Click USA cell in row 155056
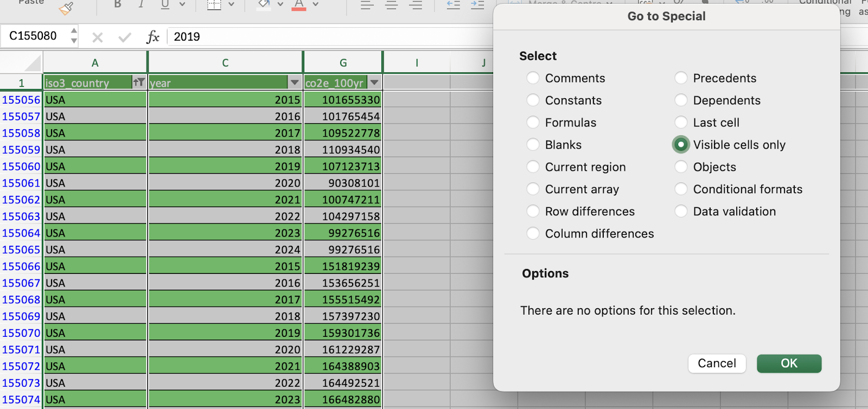868x409 pixels. [x=95, y=100]
